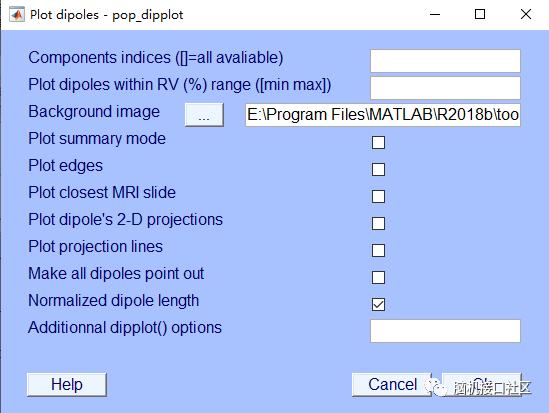Enable the Plot summary mode checkbox
This screenshot has height=413, width=549.
378,142
